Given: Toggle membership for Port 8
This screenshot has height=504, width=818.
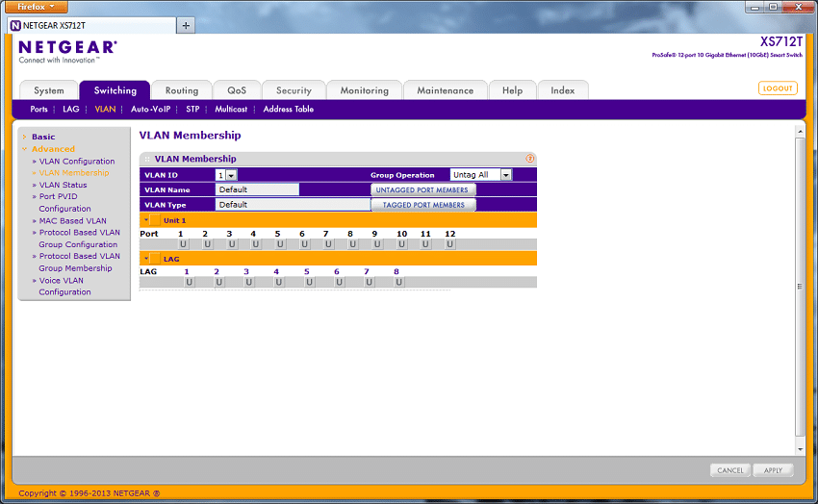Looking at the screenshot, I should [352, 244].
